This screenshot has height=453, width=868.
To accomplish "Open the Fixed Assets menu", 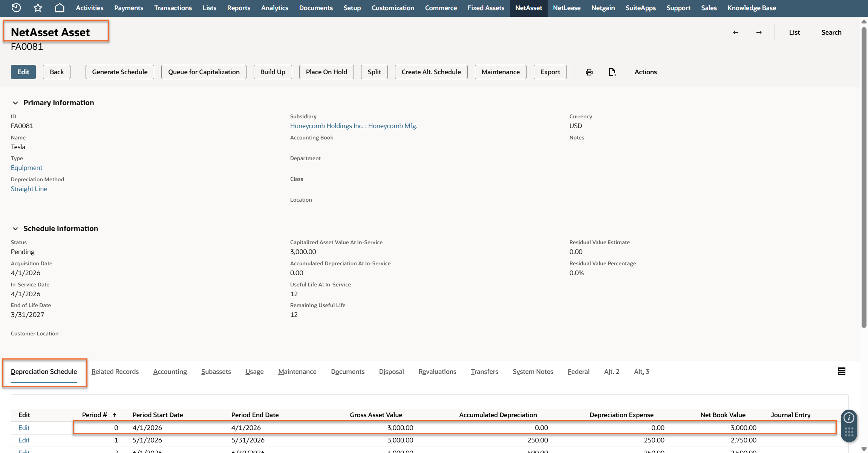I will [485, 8].
